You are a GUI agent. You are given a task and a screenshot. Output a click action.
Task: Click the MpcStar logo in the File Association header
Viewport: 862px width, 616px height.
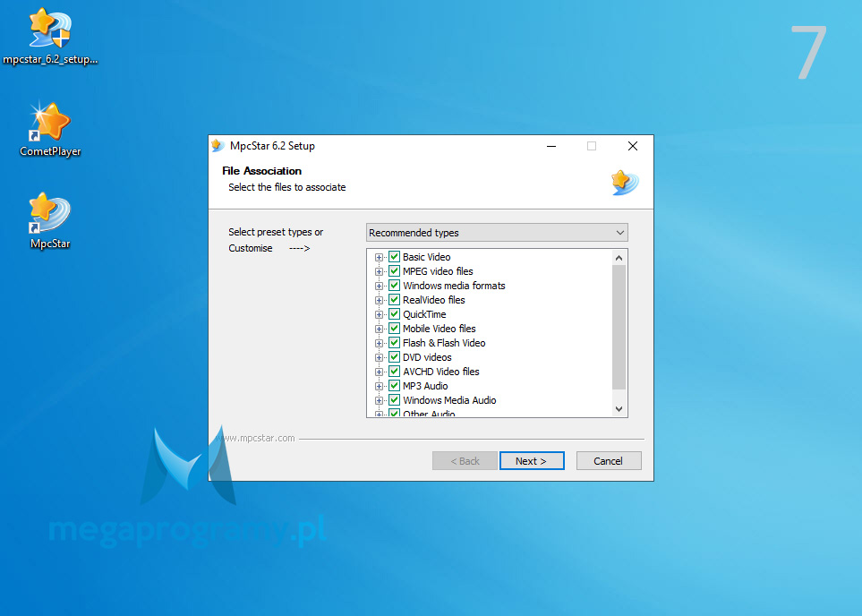(625, 183)
